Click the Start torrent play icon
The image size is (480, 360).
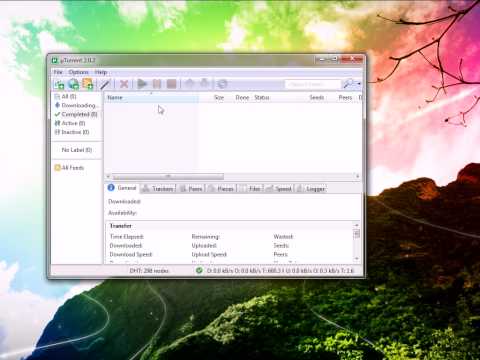point(142,84)
